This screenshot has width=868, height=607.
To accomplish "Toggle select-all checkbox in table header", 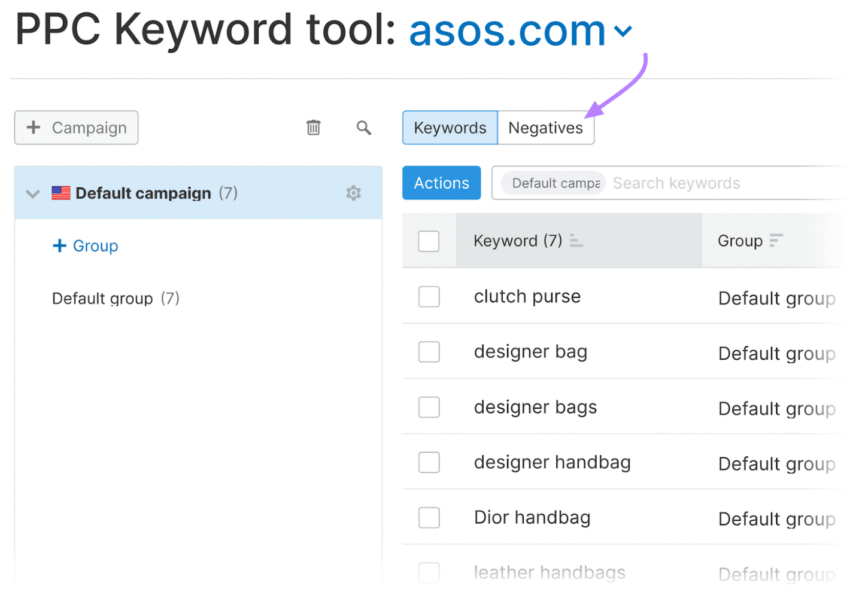I will click(429, 241).
